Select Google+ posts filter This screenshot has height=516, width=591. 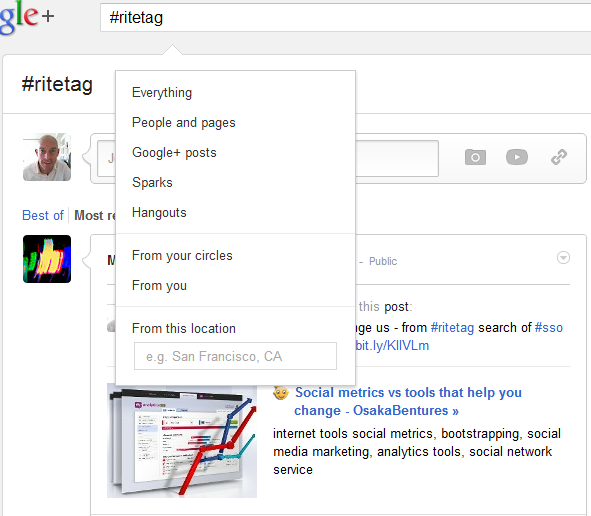pos(174,153)
